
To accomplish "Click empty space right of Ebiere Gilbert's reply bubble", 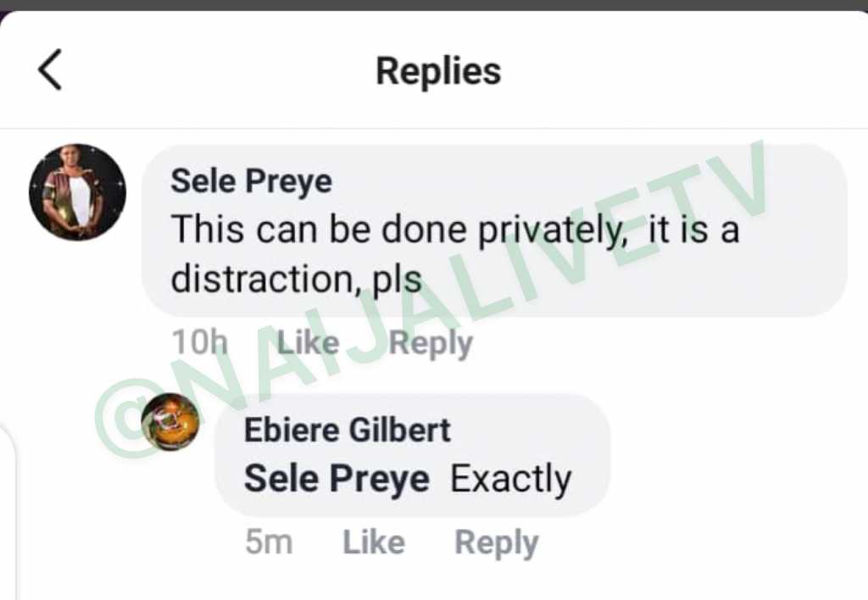I will (737, 457).
